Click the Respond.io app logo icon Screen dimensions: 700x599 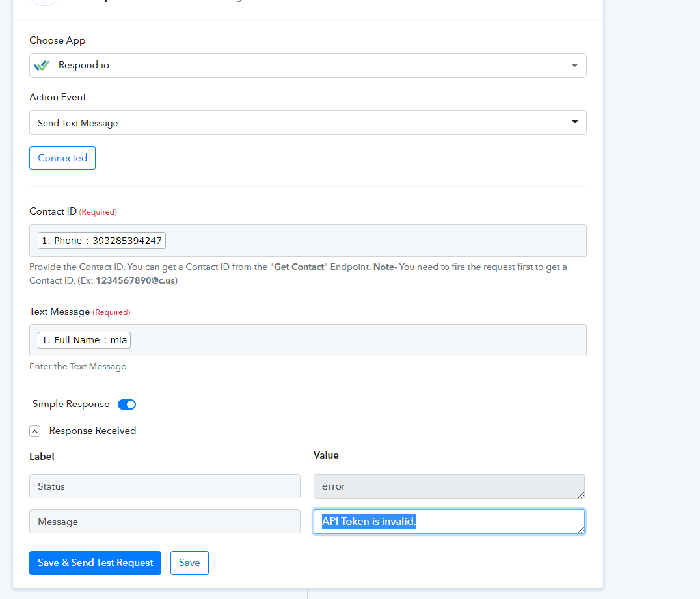[42, 66]
